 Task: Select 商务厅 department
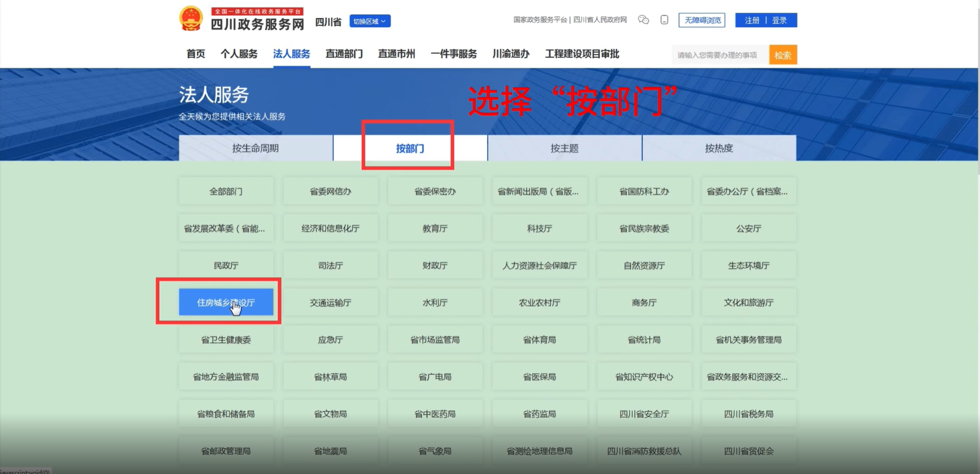click(644, 302)
